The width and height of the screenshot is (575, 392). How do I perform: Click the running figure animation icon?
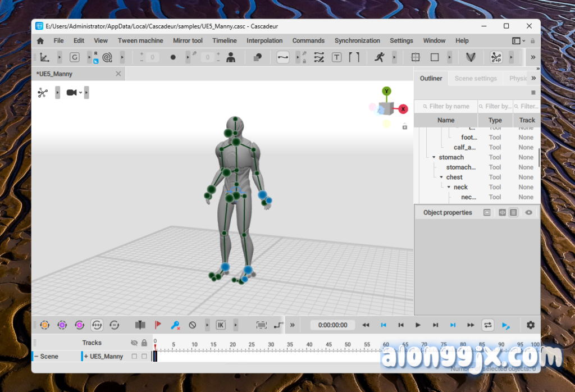click(x=379, y=57)
